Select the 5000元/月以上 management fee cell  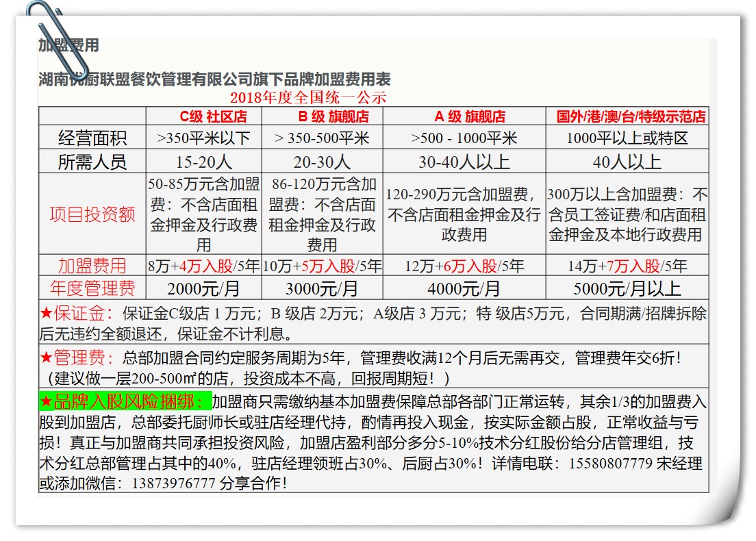[x=627, y=288]
